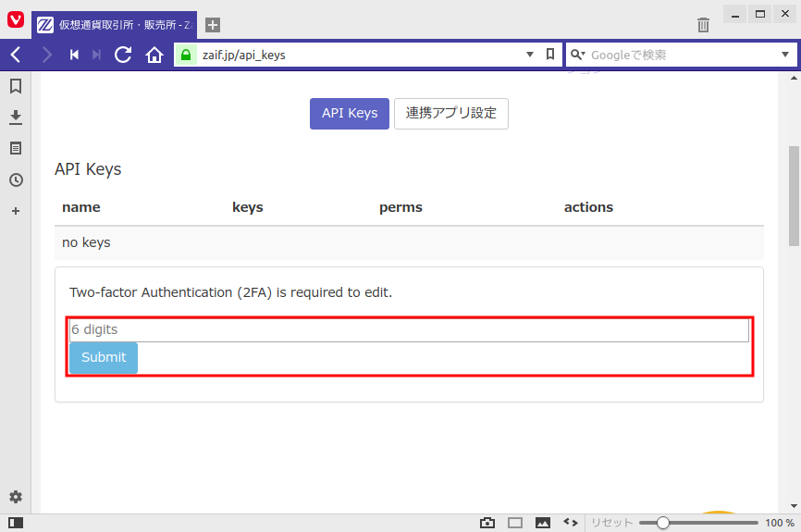
Task: Select the API Keys tab
Action: pyautogui.click(x=349, y=114)
